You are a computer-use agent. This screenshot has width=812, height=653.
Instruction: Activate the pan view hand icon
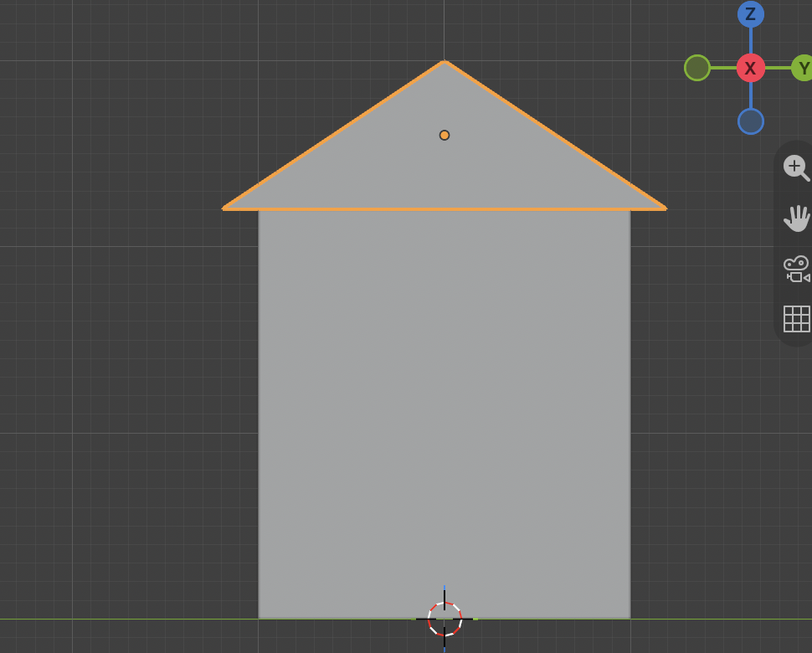796,218
